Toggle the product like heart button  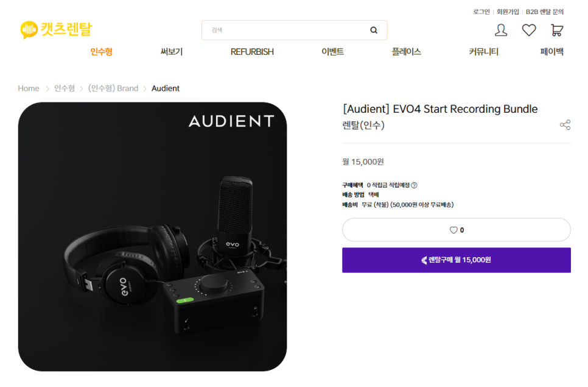(456, 230)
